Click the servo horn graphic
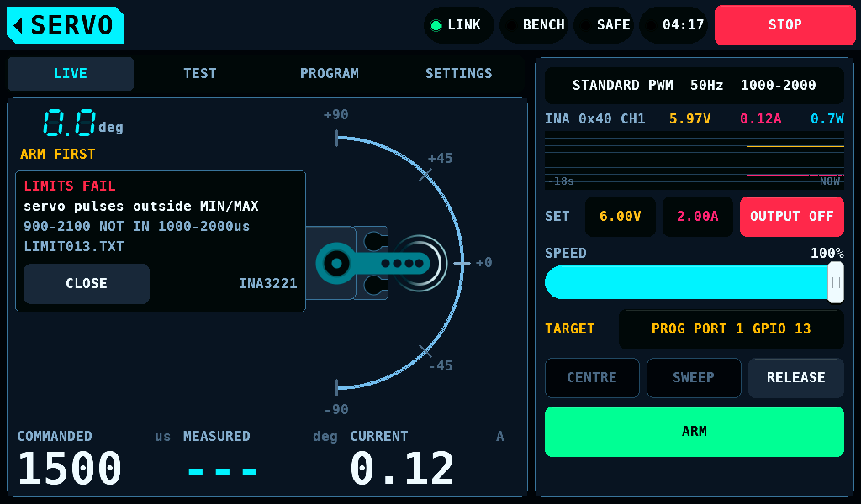Image resolution: width=861 pixels, height=504 pixels. 374,263
